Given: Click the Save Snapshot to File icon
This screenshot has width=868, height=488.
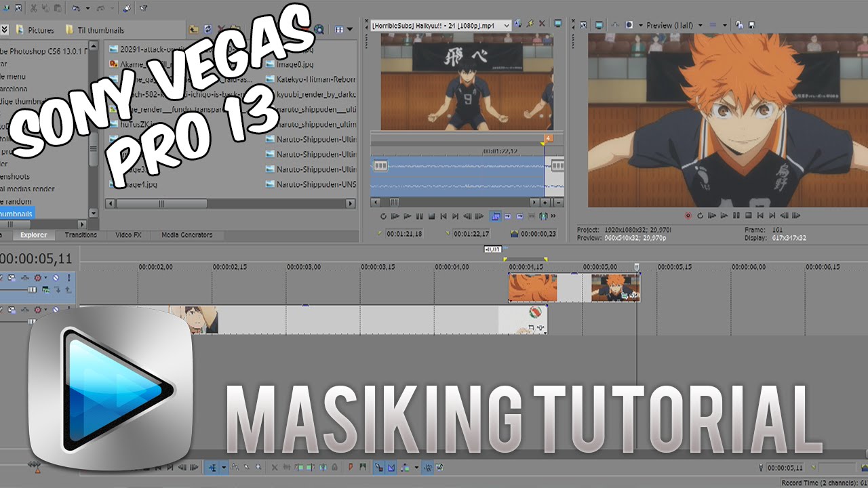Looking at the screenshot, I should 751,25.
